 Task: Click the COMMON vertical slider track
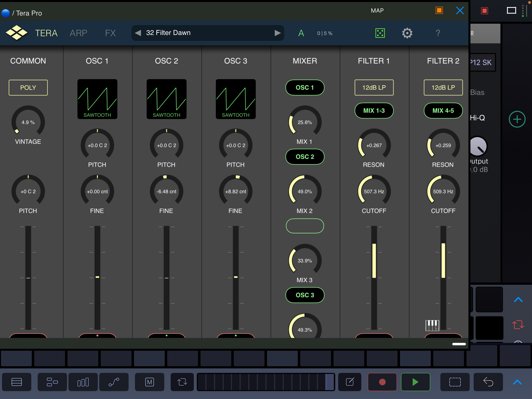tap(28, 278)
